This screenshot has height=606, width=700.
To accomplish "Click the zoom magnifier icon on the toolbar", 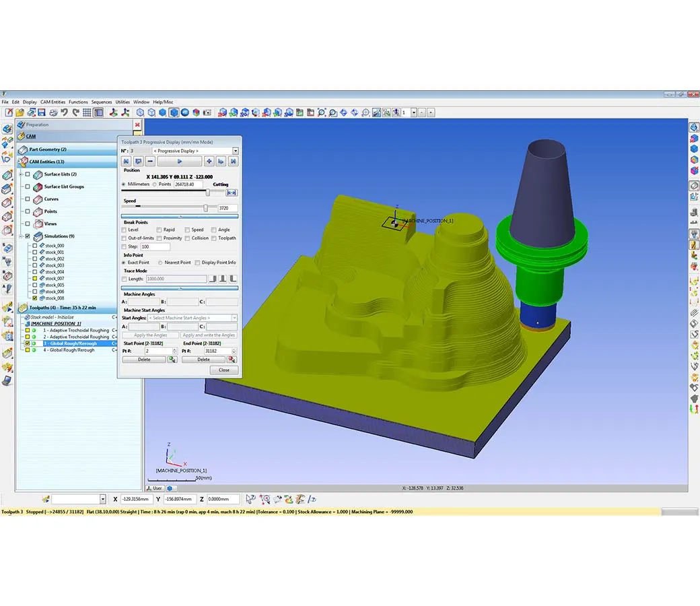I will pos(320,112).
